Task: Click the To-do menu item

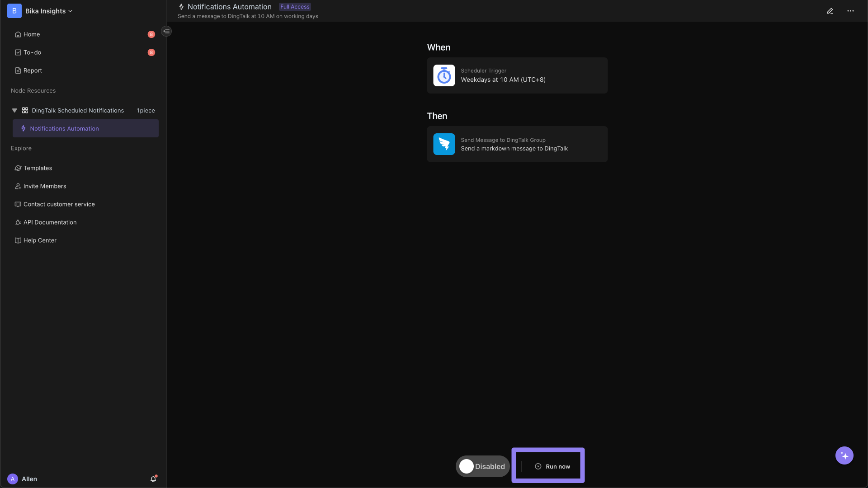Action: tap(32, 52)
